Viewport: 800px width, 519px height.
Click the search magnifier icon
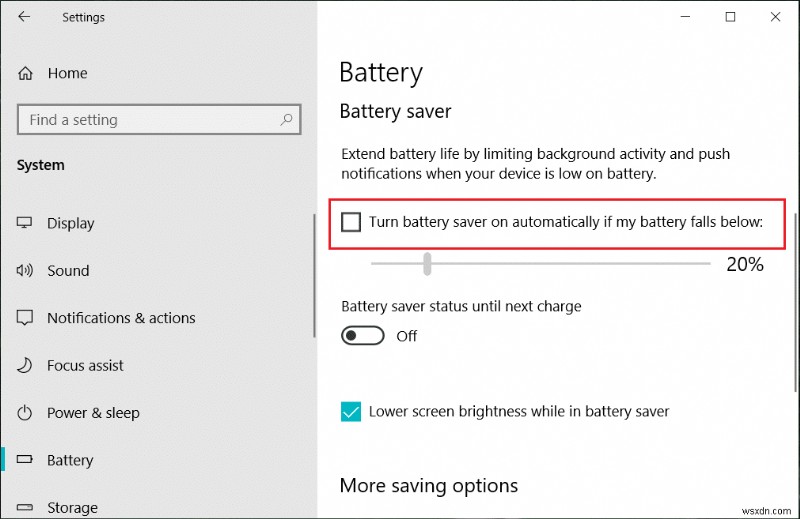point(287,119)
